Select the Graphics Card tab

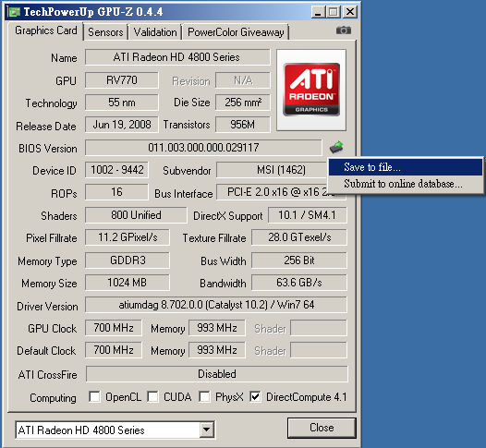coord(46,30)
